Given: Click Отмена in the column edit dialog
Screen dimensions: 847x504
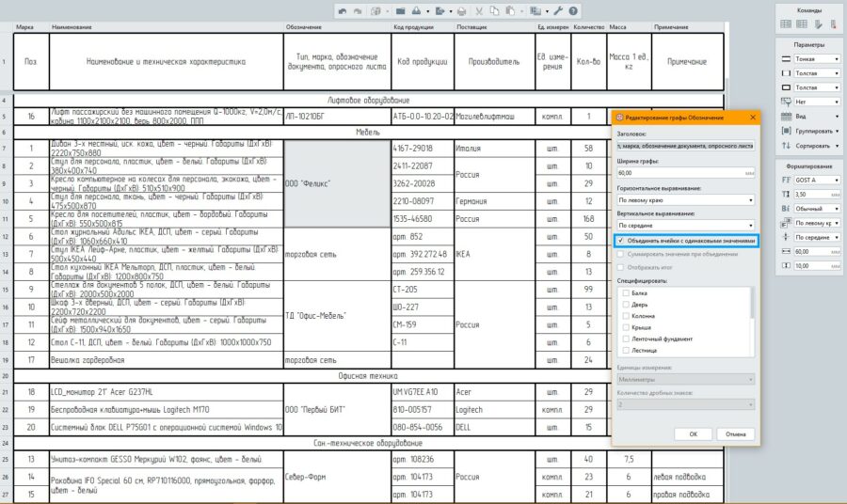Looking at the screenshot, I should tap(735, 433).
